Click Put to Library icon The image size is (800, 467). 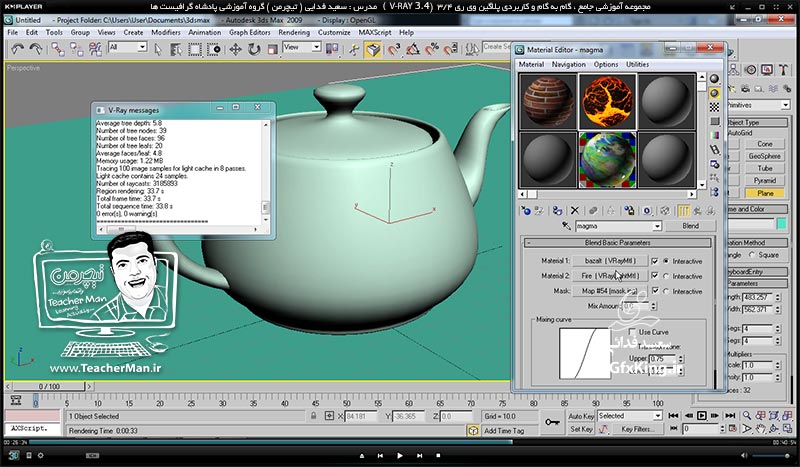(629, 211)
